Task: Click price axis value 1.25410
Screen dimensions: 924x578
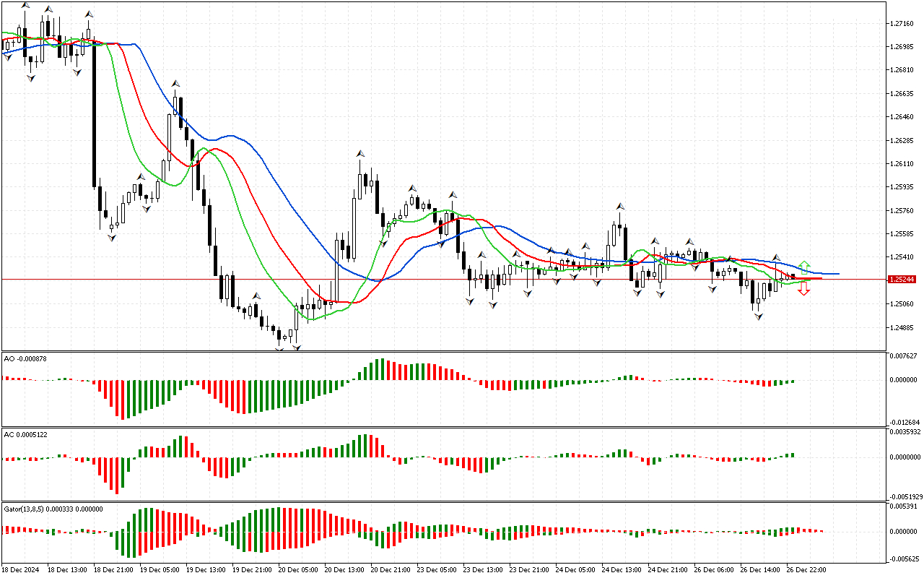Action: pos(902,257)
